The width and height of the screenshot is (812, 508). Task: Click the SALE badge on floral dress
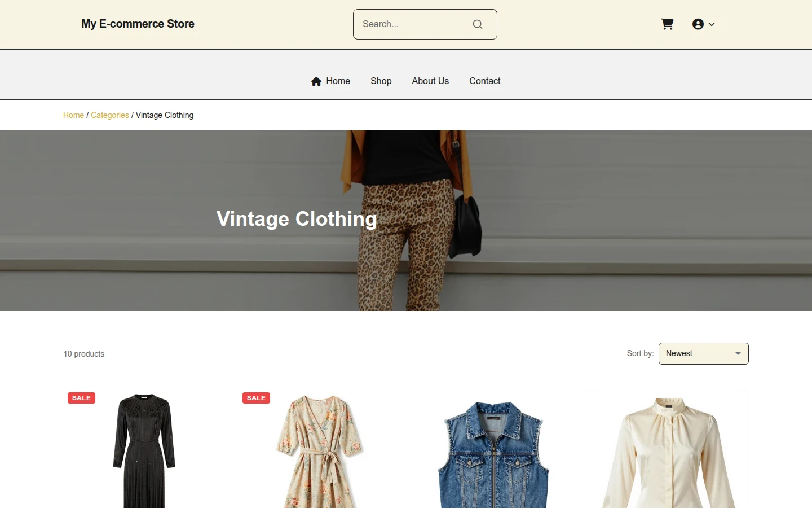[256, 398]
